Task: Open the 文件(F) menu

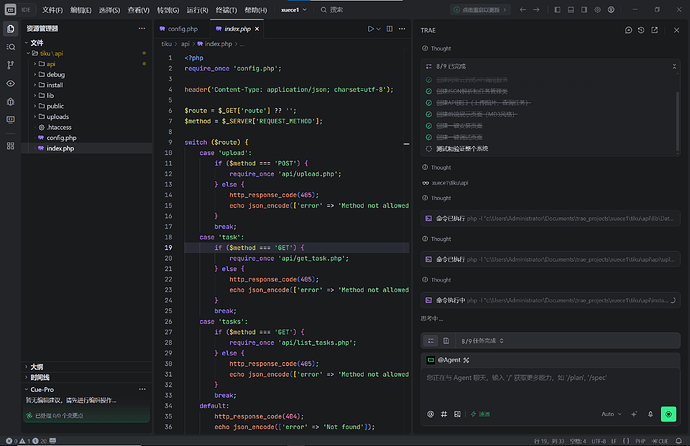Action: coord(52,10)
